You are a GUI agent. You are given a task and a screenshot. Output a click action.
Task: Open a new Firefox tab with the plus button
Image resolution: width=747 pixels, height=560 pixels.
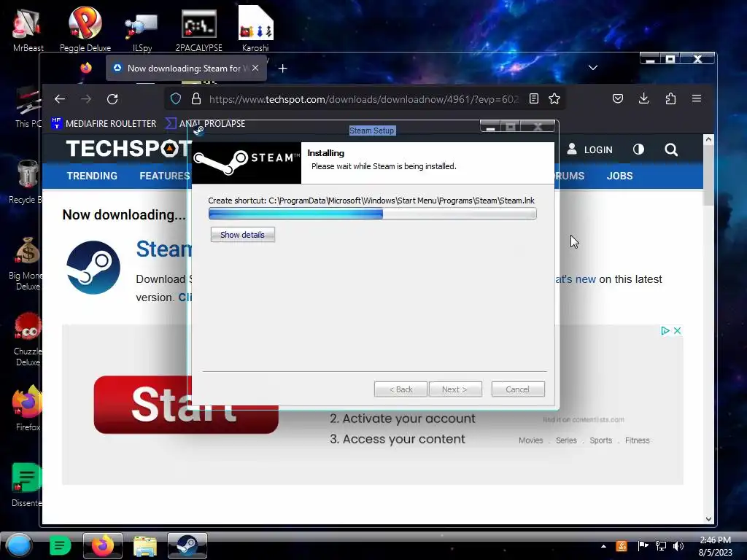[x=282, y=69]
